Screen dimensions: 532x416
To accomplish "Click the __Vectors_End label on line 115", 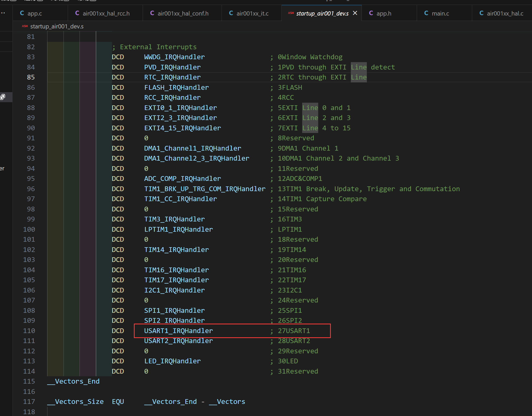I will point(73,382).
